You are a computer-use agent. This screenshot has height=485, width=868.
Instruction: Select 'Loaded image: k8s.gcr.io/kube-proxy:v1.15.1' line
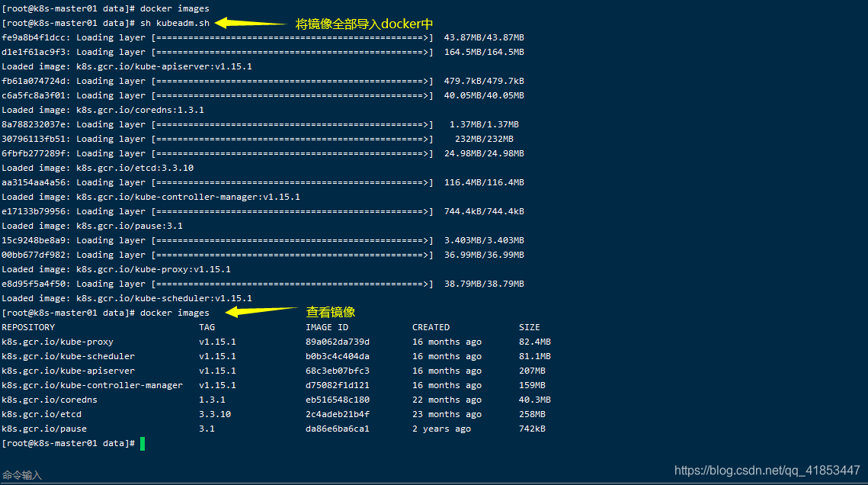(117, 269)
